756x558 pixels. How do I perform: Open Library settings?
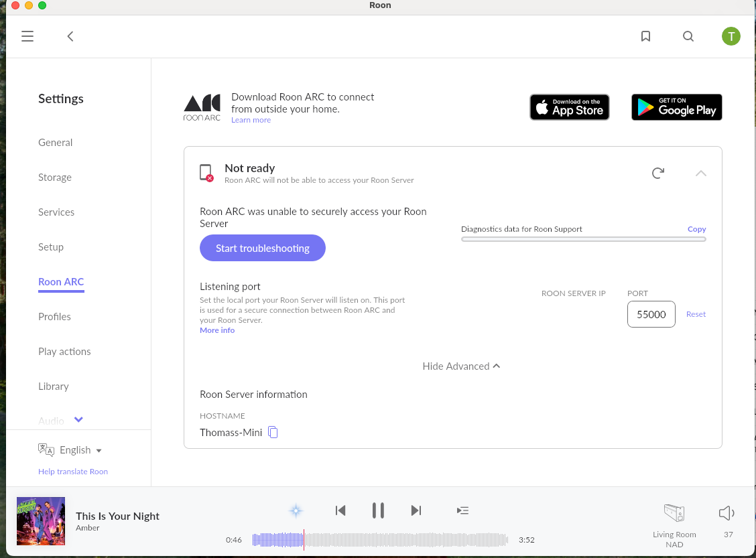(x=54, y=387)
